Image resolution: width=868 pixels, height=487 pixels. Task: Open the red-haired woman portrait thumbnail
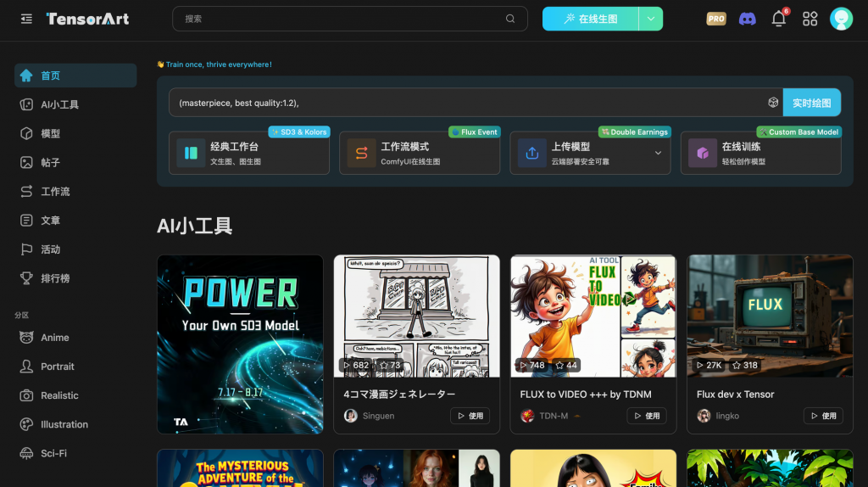(417, 468)
